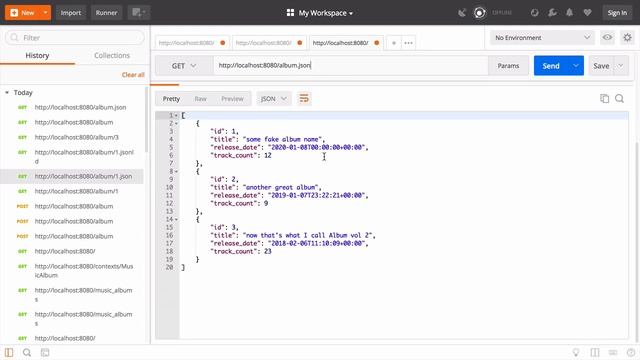Open the JSON format dropdown
This screenshot has width=640, height=360.
[274, 99]
